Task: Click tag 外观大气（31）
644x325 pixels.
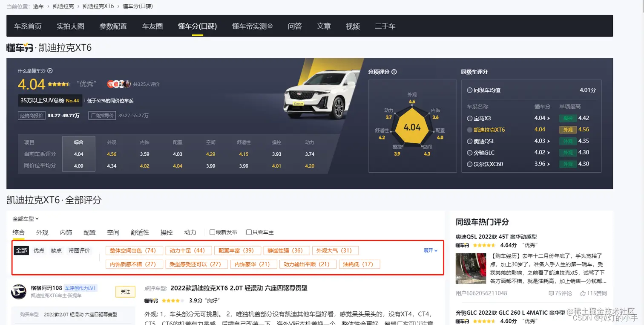Action: coord(335,250)
